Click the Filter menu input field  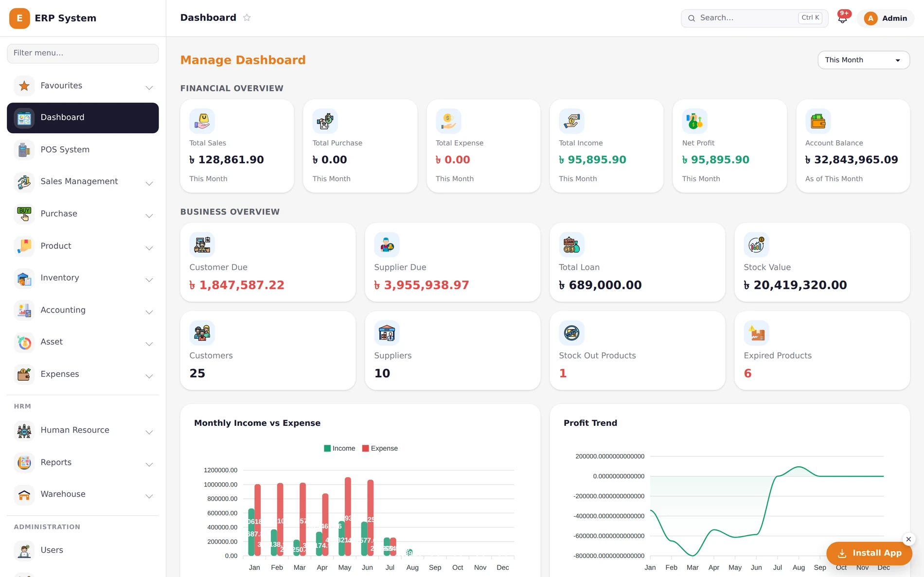click(83, 53)
